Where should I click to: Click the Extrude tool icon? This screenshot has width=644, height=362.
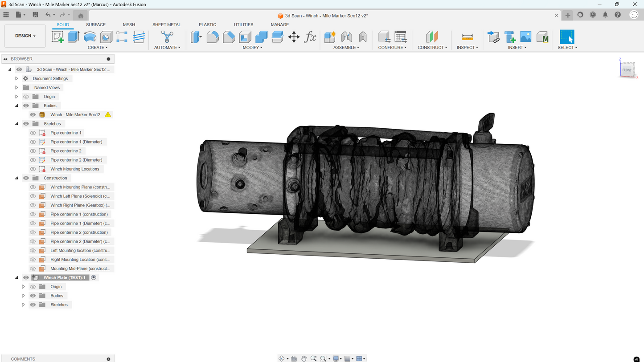pos(74,37)
